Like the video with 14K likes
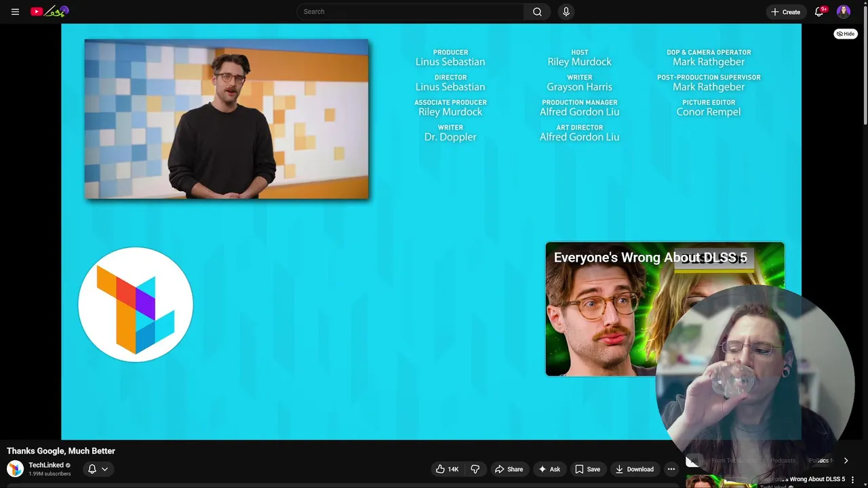 point(447,469)
